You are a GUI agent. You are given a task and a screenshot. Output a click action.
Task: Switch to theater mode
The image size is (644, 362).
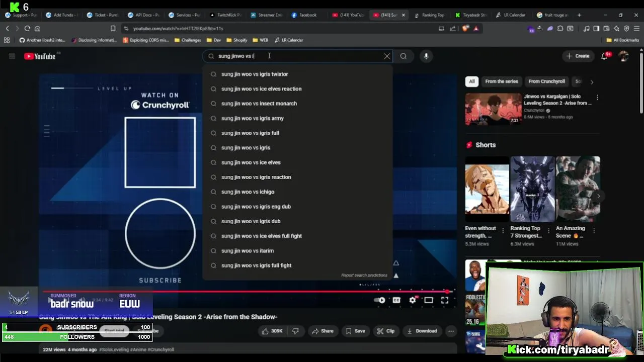tap(429, 300)
